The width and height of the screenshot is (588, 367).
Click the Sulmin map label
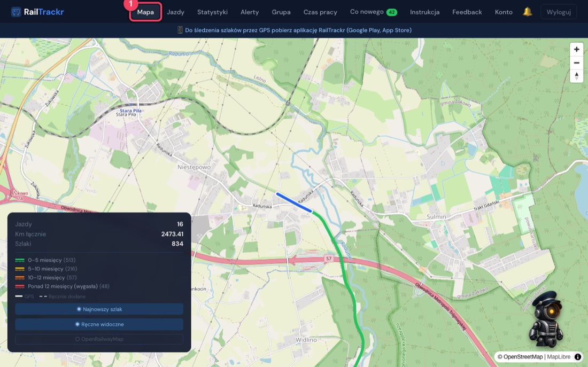437,217
